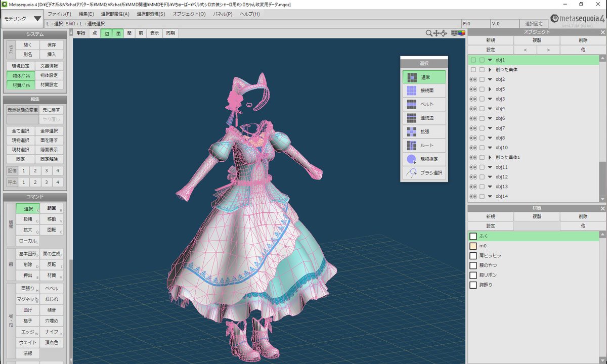Pick the 現物指定 selection icon

point(412,159)
